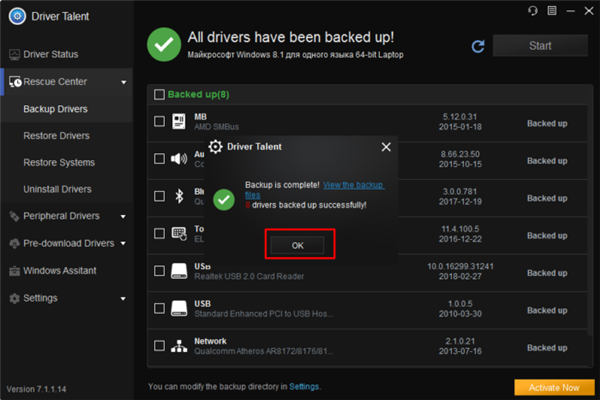
Task: Click OK in the backup complete dialog
Action: pos(297,245)
